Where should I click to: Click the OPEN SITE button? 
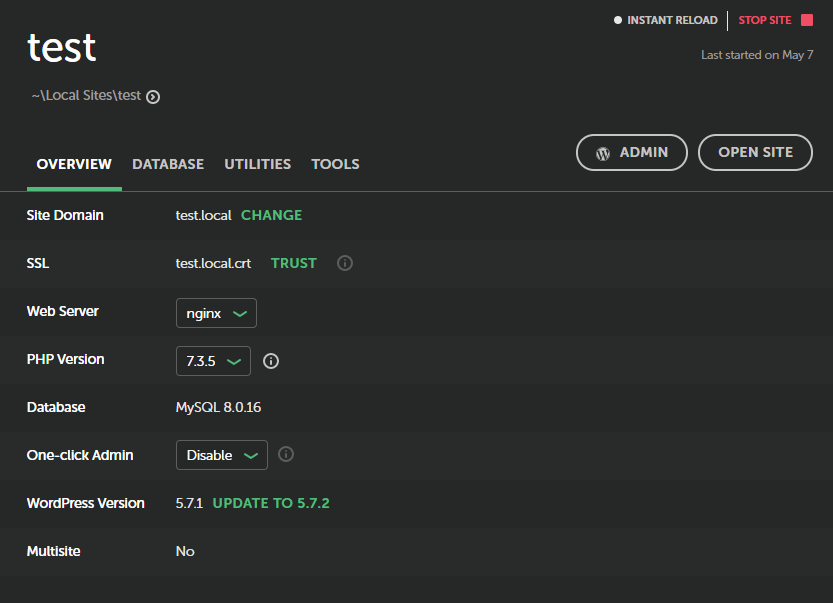[x=755, y=152]
